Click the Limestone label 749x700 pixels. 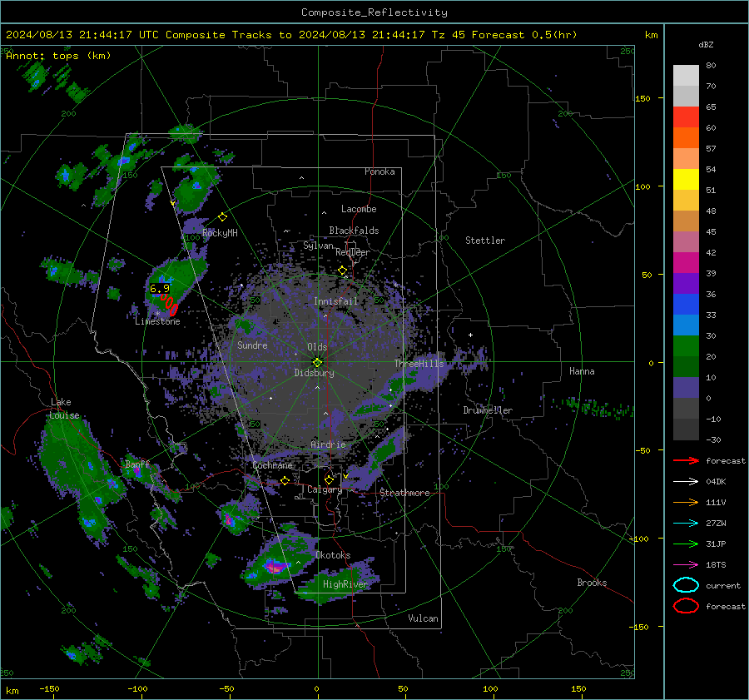[157, 321]
